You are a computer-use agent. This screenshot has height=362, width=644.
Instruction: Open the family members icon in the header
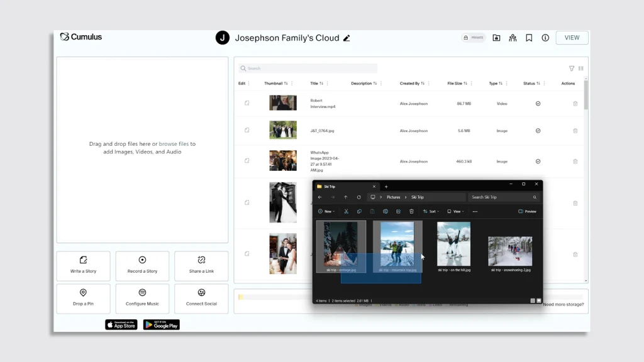(x=513, y=38)
